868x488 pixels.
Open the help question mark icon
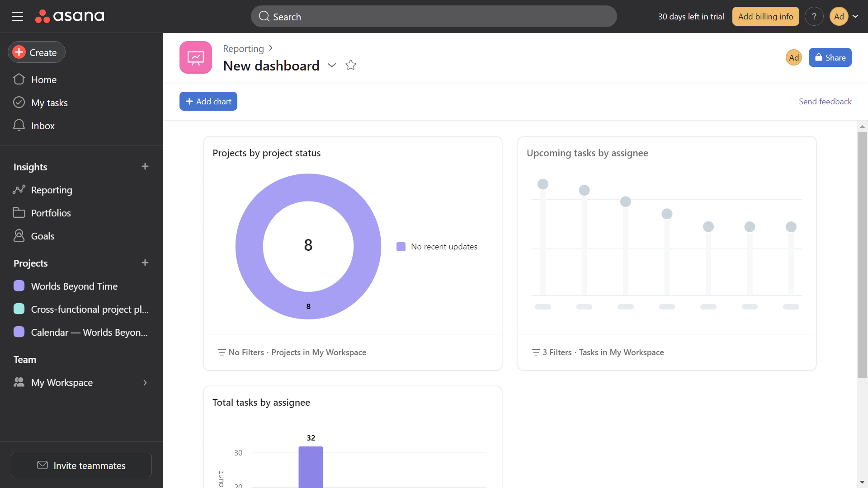pyautogui.click(x=814, y=16)
